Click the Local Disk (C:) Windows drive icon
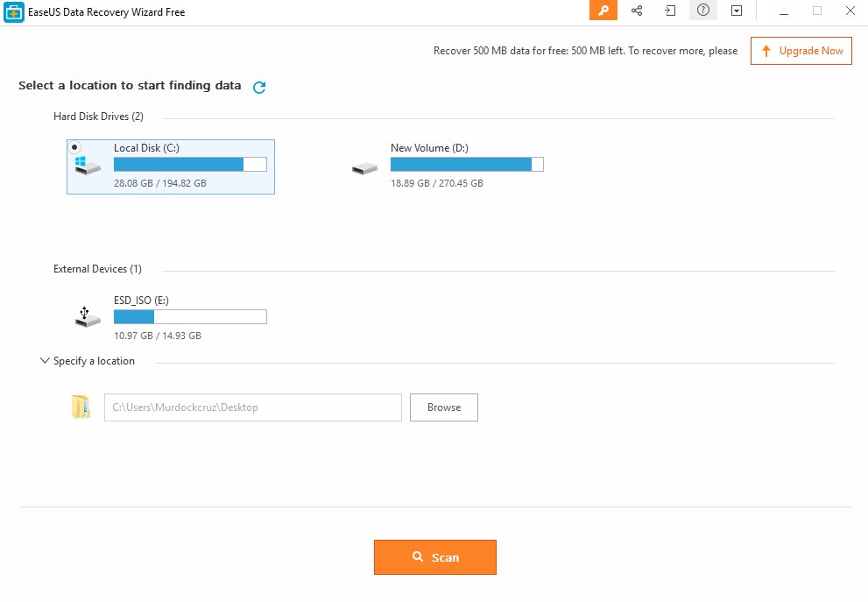 (88, 165)
